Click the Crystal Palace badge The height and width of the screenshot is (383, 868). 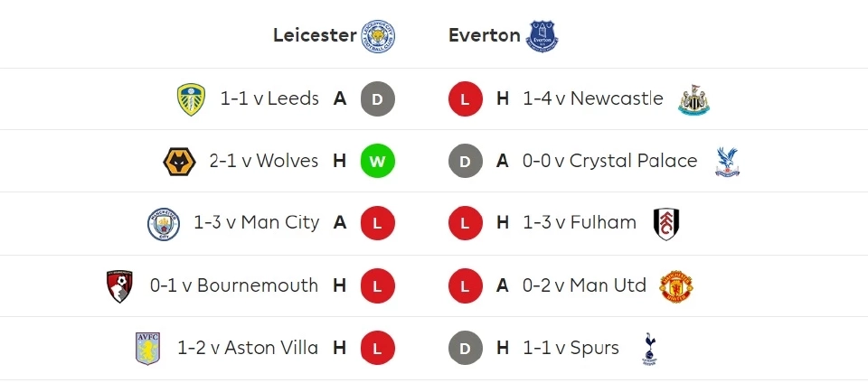pos(727,162)
